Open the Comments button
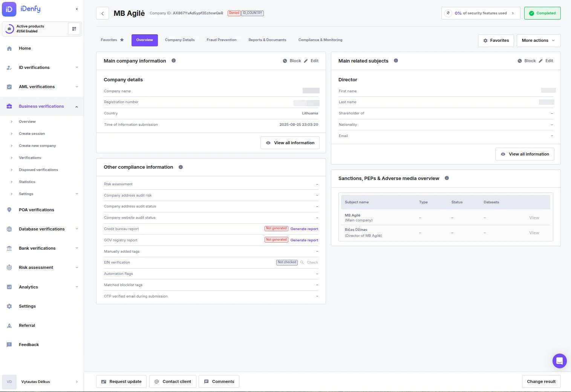Screen dimensions: 571x392 [x=219, y=382]
